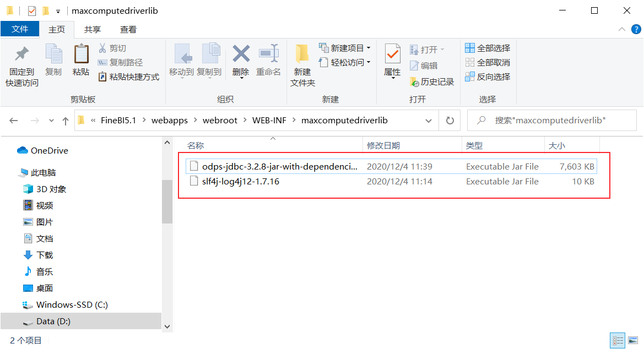Click Select all (全部选择)

(x=488, y=48)
